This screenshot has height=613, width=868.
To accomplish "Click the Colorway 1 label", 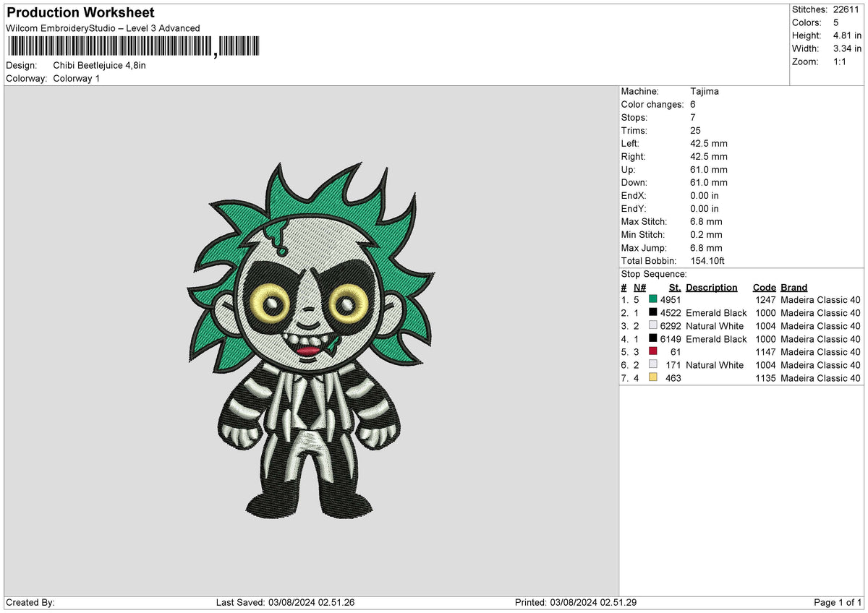I will pos(76,78).
